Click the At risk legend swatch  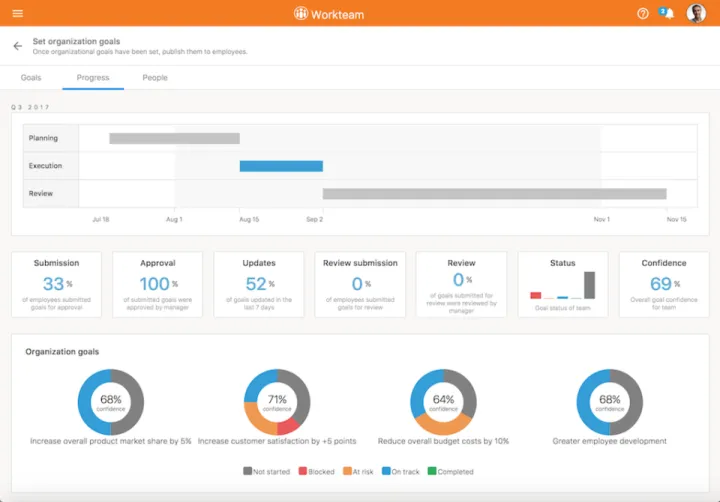tap(346, 471)
